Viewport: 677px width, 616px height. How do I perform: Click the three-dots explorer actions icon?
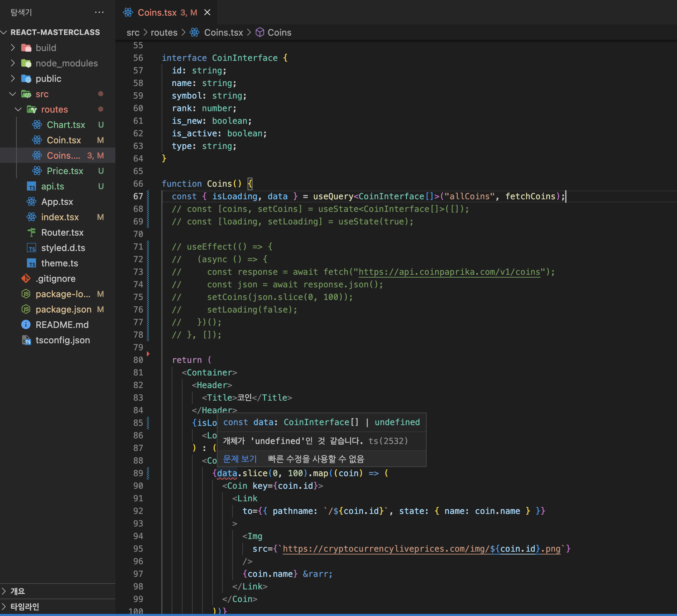(99, 13)
